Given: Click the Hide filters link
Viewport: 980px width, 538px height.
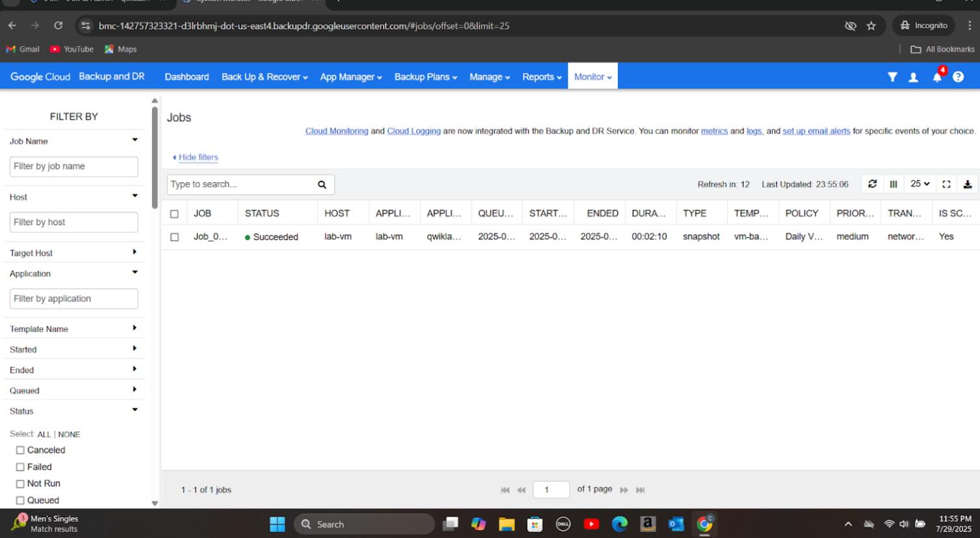Looking at the screenshot, I should point(198,157).
